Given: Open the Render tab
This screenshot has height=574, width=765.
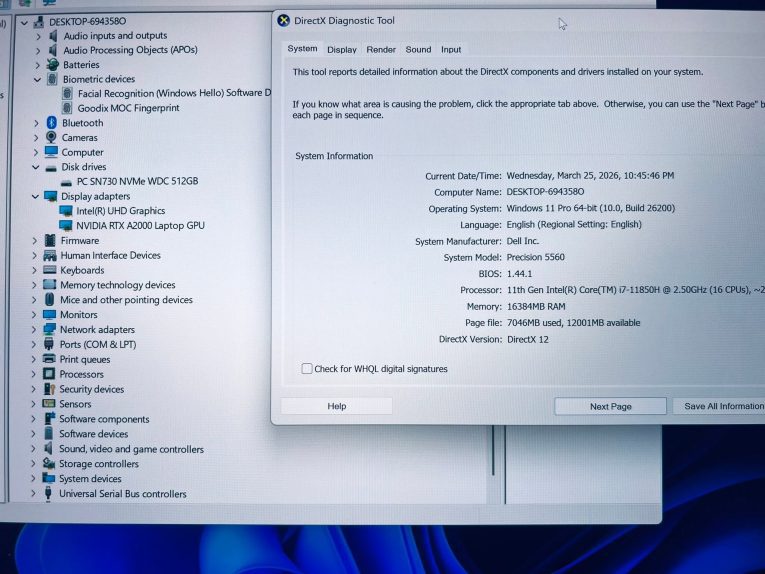Looking at the screenshot, I should 381,50.
